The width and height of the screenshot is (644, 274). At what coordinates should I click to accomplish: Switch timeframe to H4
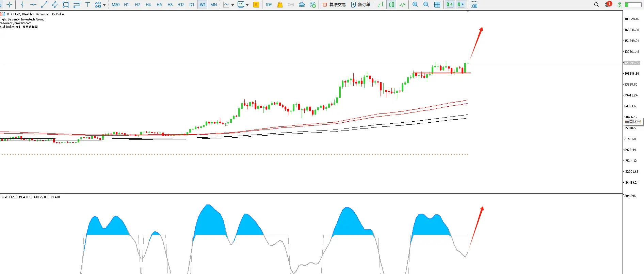[x=148, y=5]
